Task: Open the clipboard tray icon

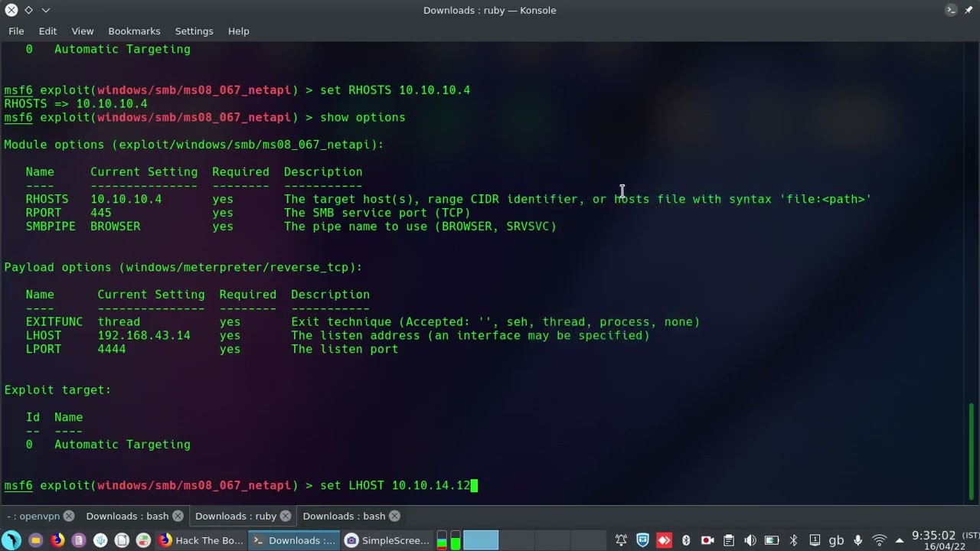Action: click(729, 540)
